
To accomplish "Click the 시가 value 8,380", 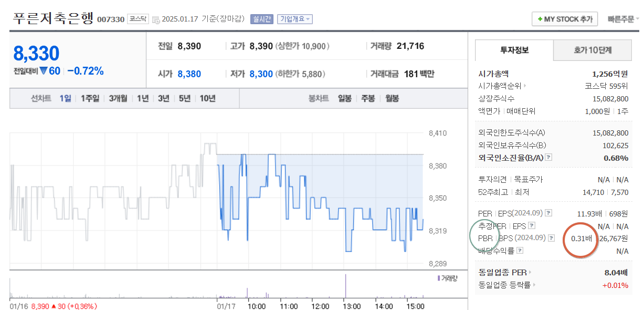I will tap(189, 74).
